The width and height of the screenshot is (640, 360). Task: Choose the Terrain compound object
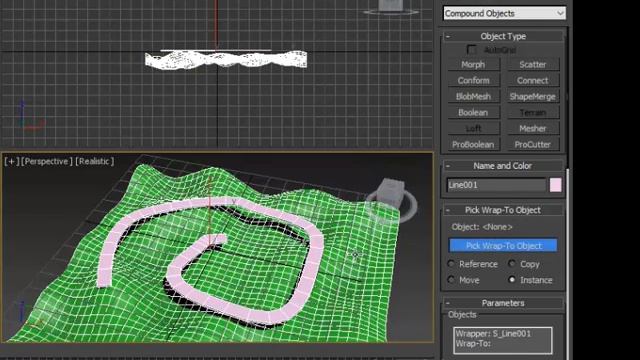click(533, 112)
